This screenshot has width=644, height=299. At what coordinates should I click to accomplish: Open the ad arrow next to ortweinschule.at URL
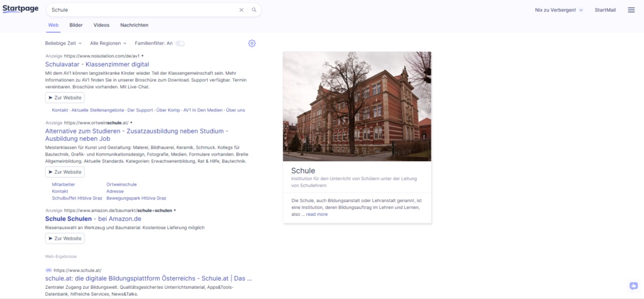click(x=131, y=123)
